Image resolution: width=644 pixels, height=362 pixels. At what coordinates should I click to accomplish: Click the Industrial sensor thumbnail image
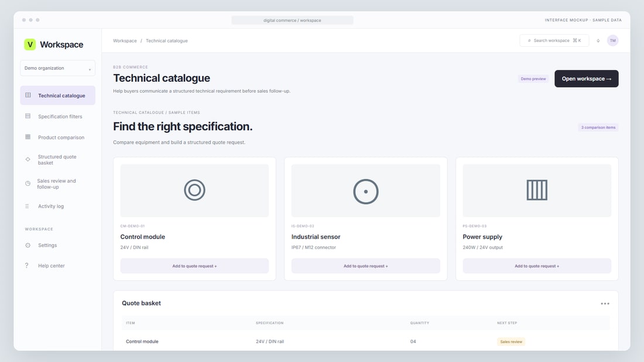point(365,191)
